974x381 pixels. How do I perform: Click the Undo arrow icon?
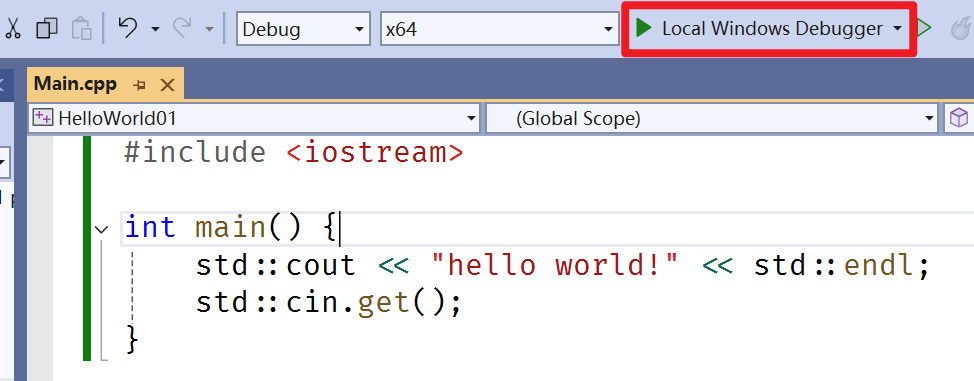pyautogui.click(x=128, y=29)
